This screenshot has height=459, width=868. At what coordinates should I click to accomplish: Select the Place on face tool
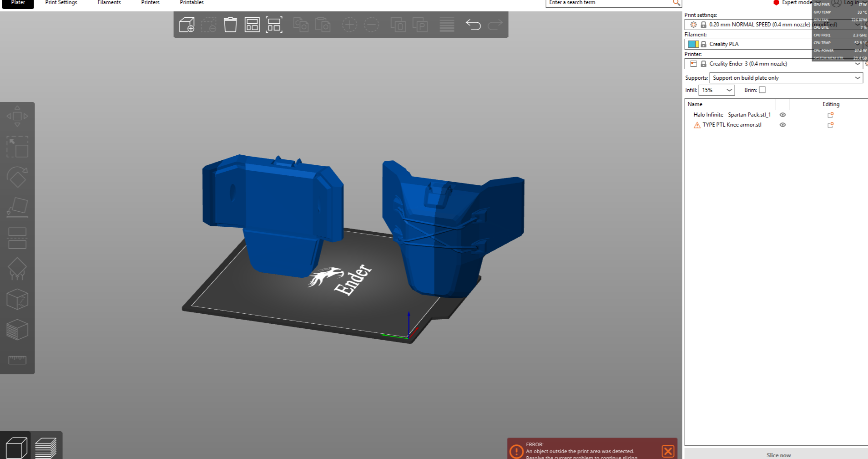coord(17,208)
